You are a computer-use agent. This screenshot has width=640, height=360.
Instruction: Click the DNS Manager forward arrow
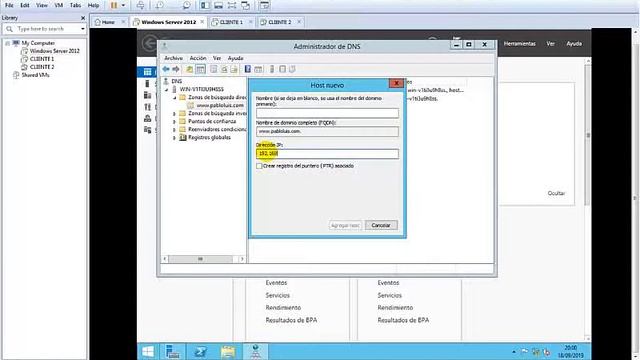click(176, 69)
